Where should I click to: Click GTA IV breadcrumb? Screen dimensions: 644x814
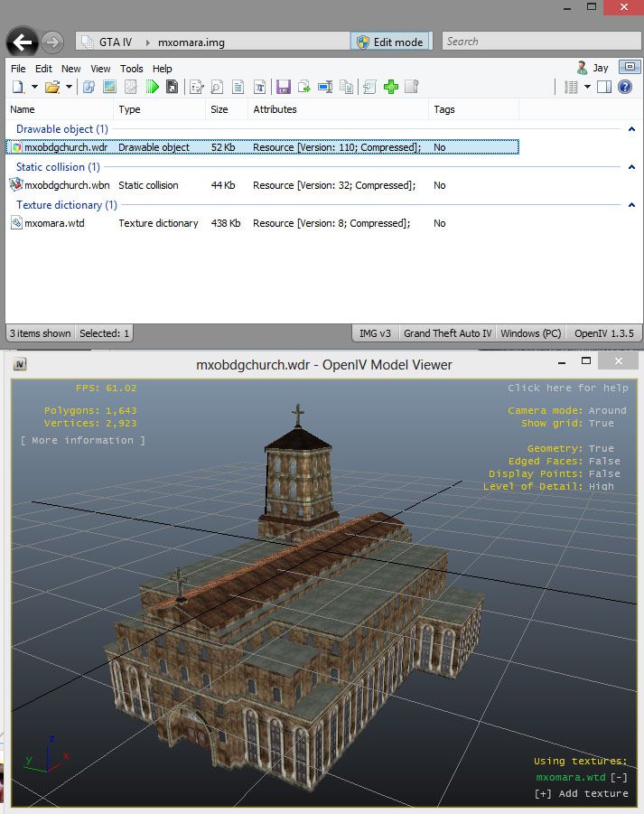click(116, 42)
